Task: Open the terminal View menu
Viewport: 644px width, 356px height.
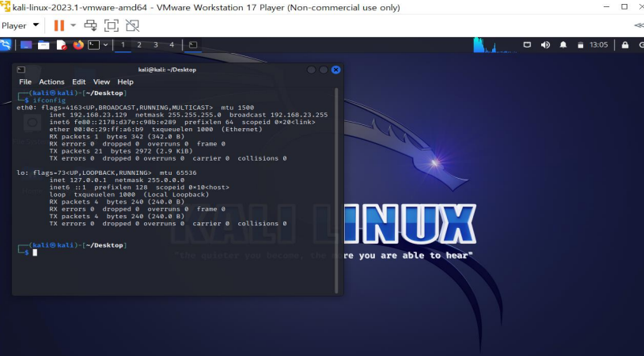Action: (x=101, y=81)
